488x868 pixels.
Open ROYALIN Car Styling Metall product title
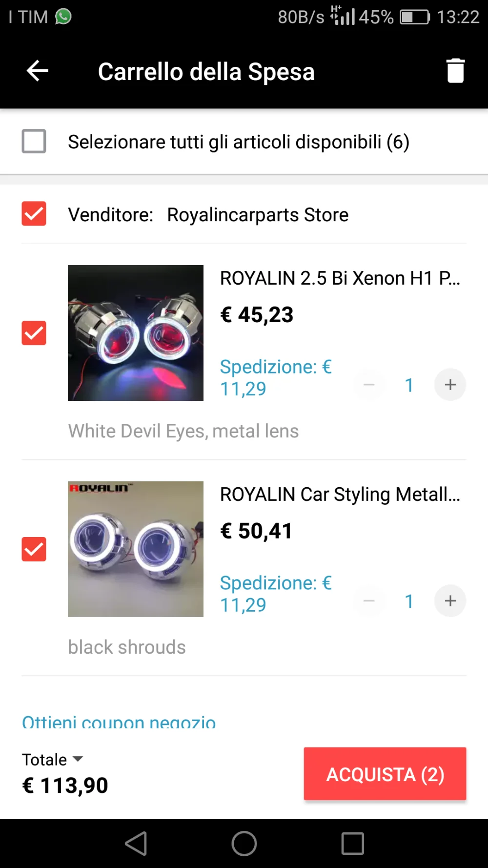pyautogui.click(x=340, y=495)
